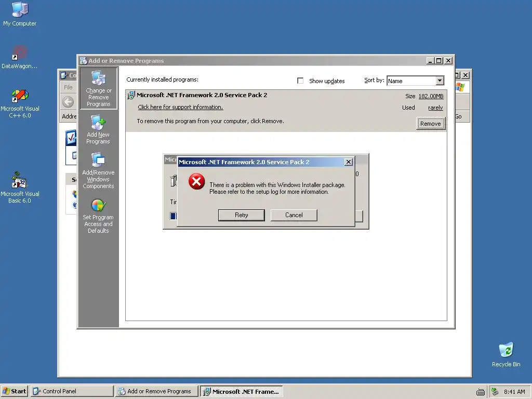The height and width of the screenshot is (399, 532).
Task: Open Set Program Access and Defaults
Action: [x=98, y=216]
